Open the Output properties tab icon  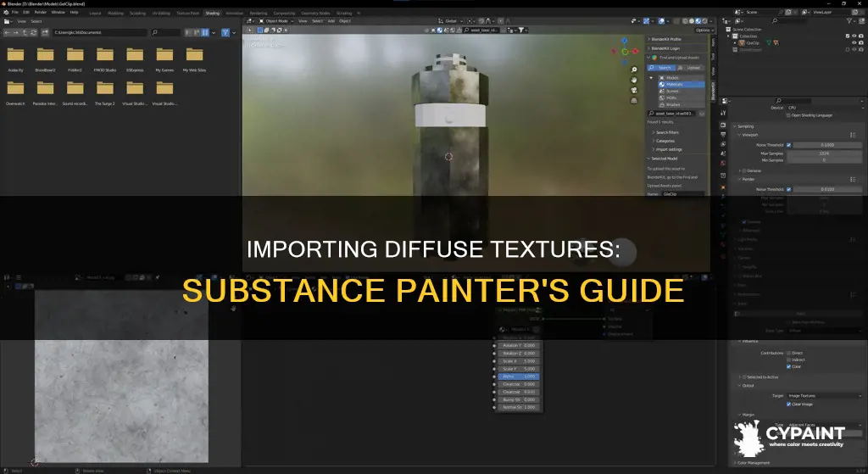click(723, 135)
